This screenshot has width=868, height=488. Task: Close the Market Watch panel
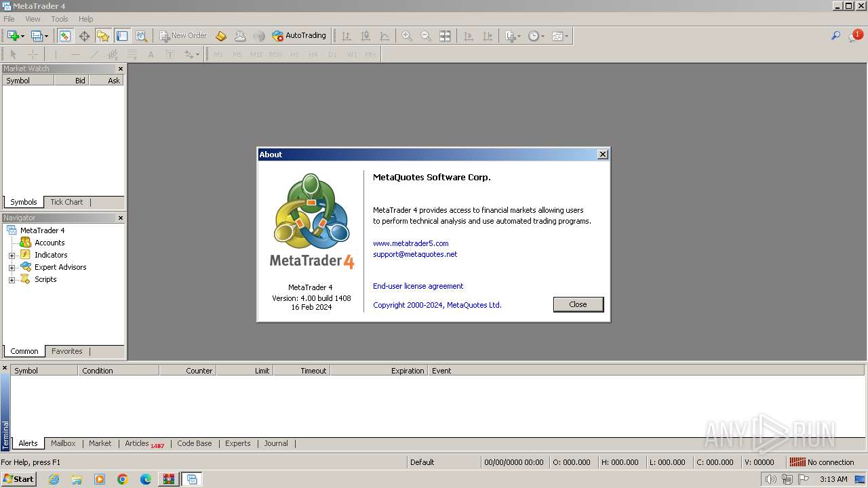click(121, 68)
